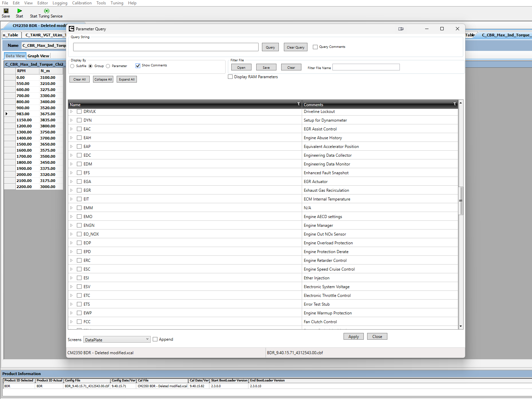Tick the checkbox next to EGR
The height and width of the screenshot is (399, 532).
tap(79, 190)
